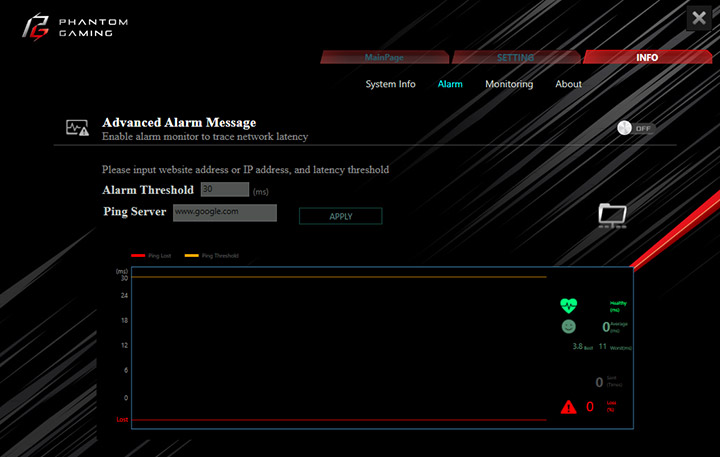This screenshot has width=720, height=457.
Task: Focus the Ping Server address field
Action: pyautogui.click(x=225, y=213)
